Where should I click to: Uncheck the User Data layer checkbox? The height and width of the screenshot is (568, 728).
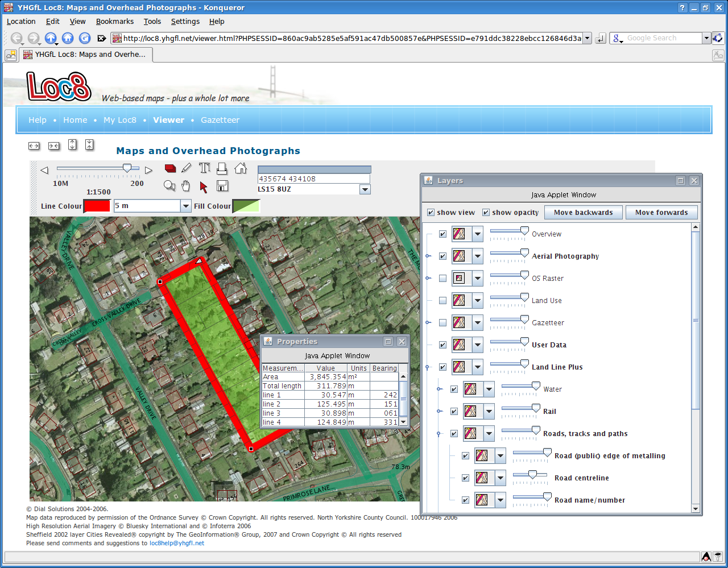tap(442, 345)
